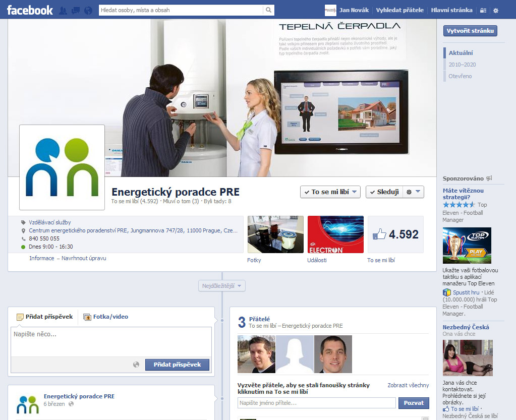Click in the Hledat osoby search field
This screenshot has height=420, width=516.
[x=181, y=10]
